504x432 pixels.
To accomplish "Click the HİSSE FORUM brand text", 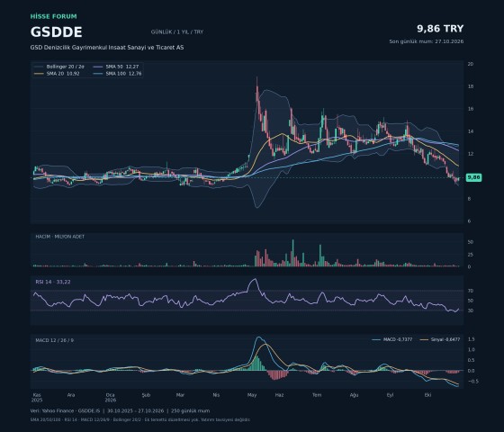I will click(x=54, y=16).
